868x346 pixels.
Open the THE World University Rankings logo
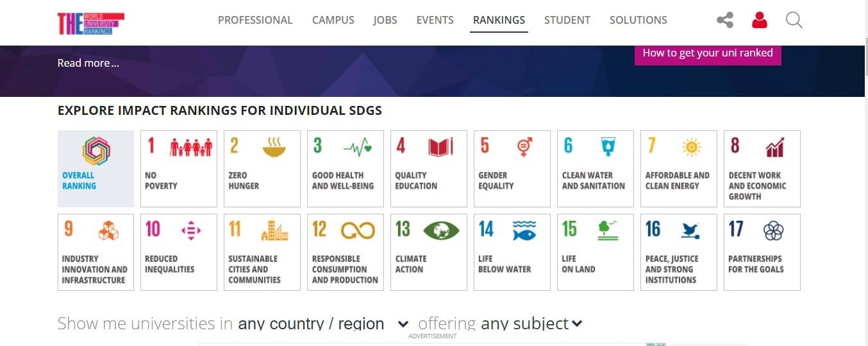90,23
